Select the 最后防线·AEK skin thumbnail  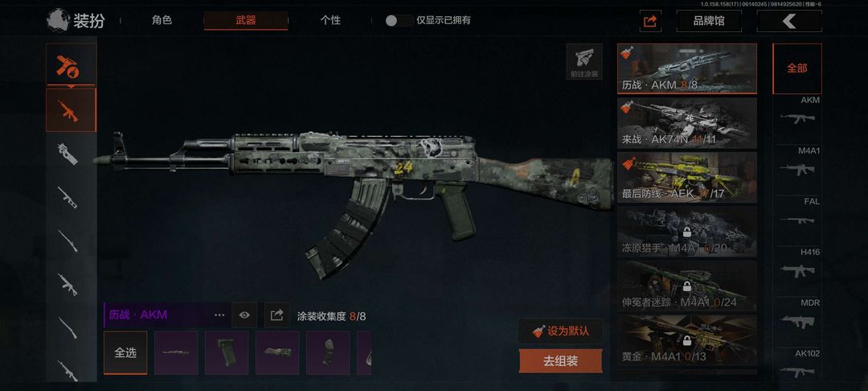pyautogui.click(x=687, y=177)
